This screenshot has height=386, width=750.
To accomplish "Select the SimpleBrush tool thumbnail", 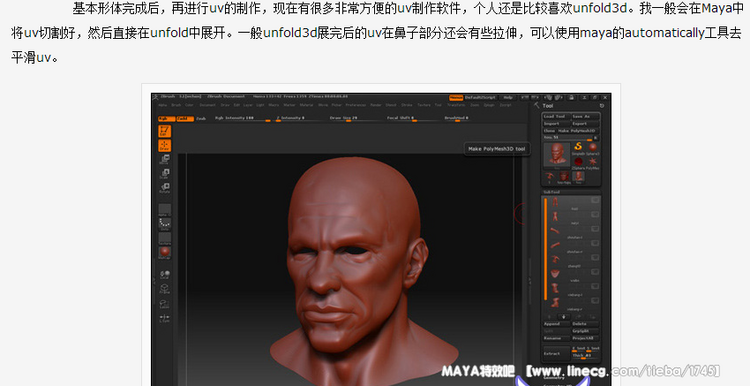I will (x=578, y=147).
